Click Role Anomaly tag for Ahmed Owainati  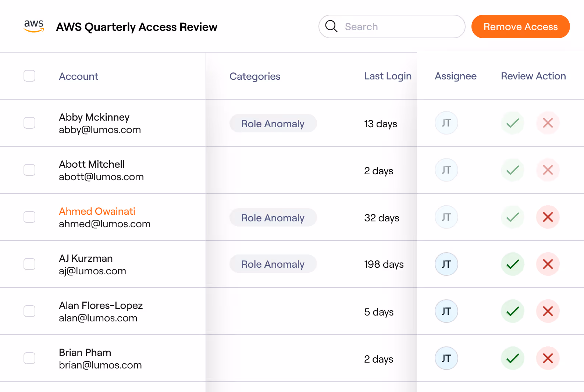(x=273, y=218)
